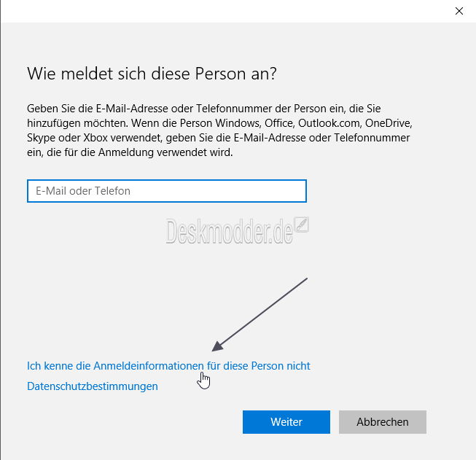Screen dimensions: 476x460
Task: Dismiss the window using the top-right X
Action: (459, 11)
